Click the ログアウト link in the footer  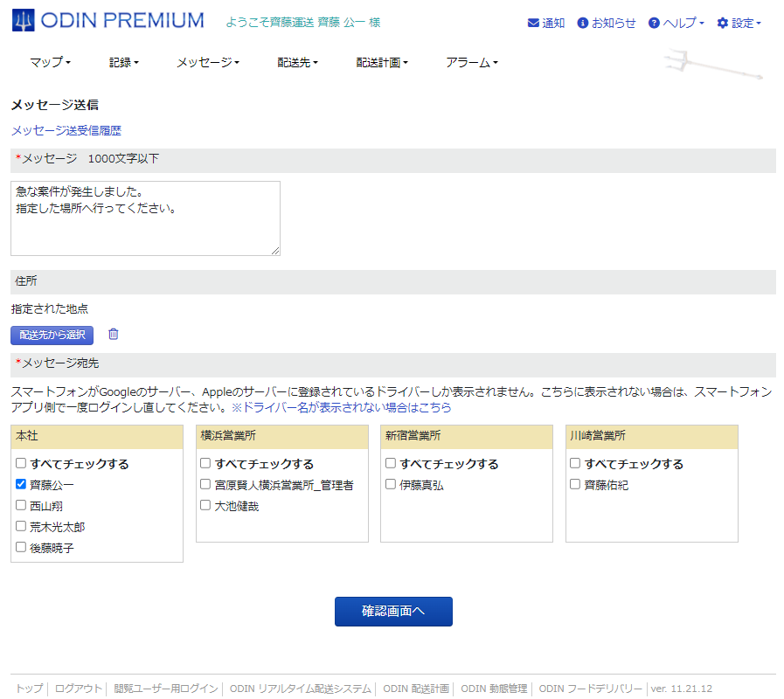(79, 689)
